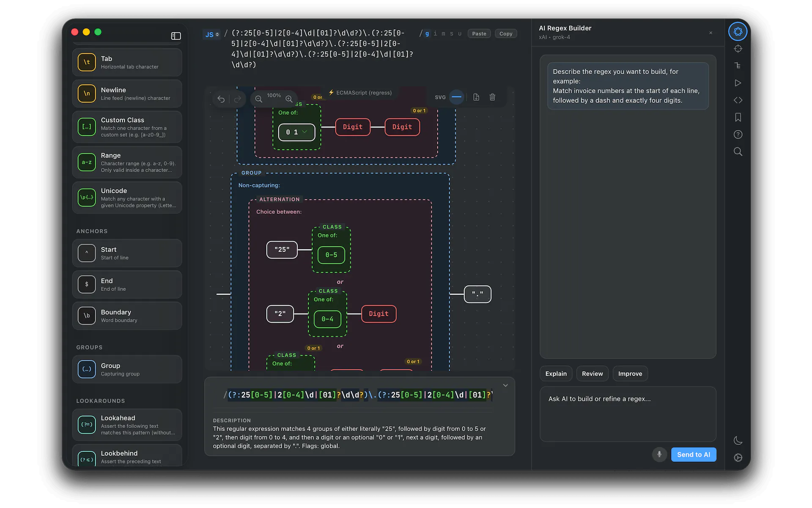Toggle the left sidebar panel icon

click(176, 36)
